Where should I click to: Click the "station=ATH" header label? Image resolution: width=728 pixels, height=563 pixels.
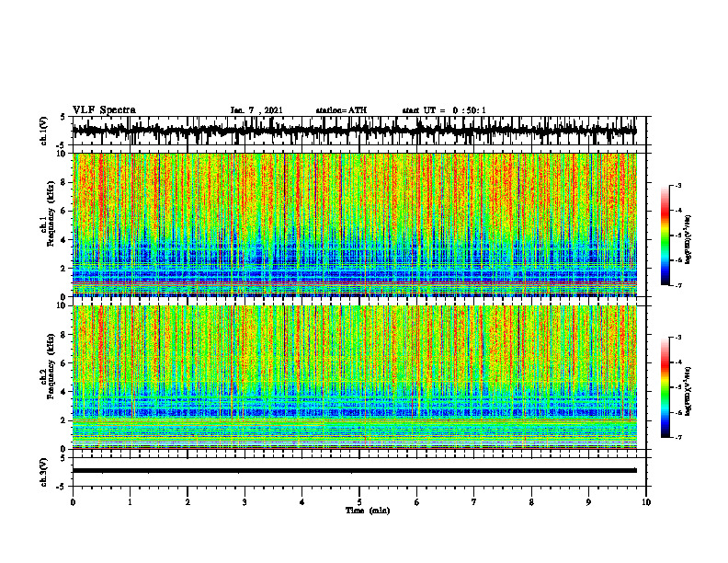coord(341,110)
